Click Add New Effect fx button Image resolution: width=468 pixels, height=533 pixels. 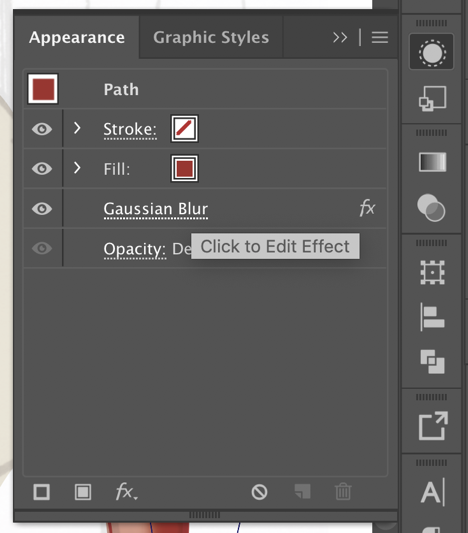point(126,492)
